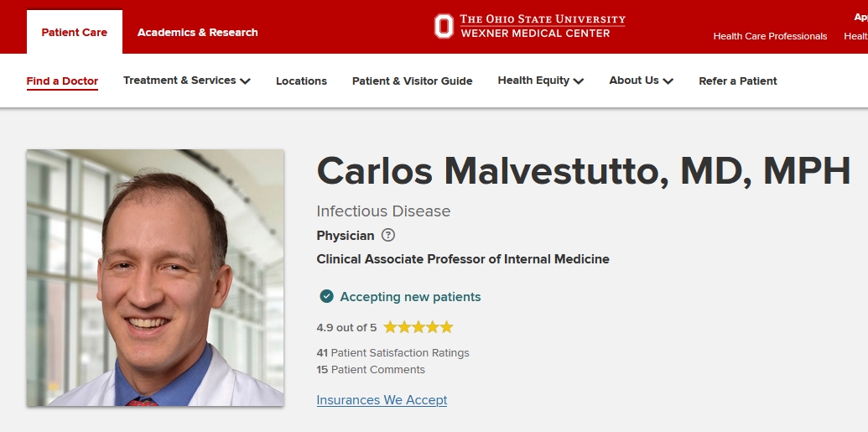Image resolution: width=868 pixels, height=432 pixels.
Task: Click the Ohio State block O logo
Action: click(x=444, y=26)
